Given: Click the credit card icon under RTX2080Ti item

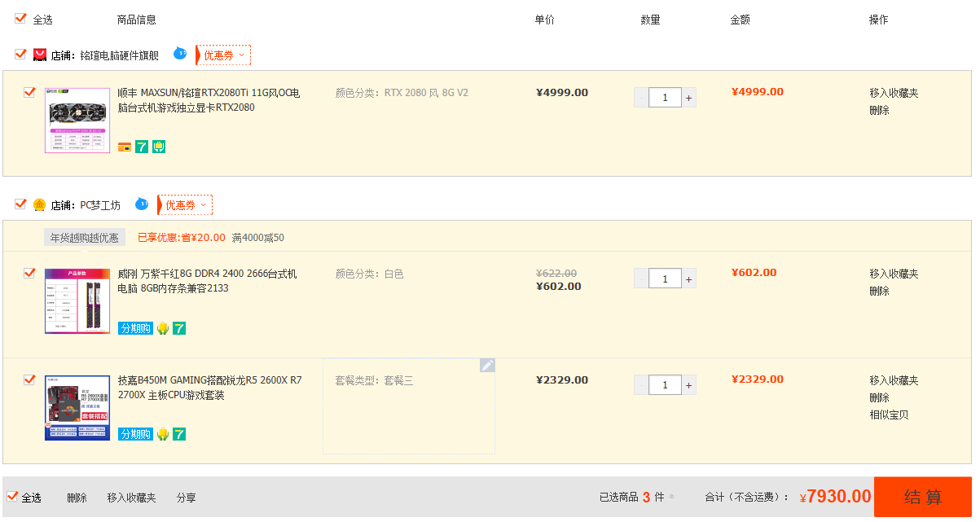Looking at the screenshot, I should (x=125, y=147).
